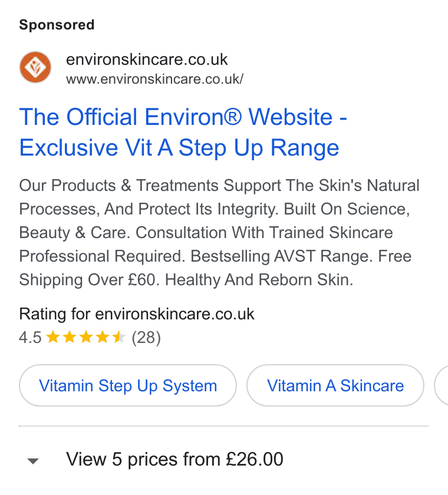Click the 4.5 rating score number
The width and height of the screenshot is (448, 495).
(x=30, y=338)
